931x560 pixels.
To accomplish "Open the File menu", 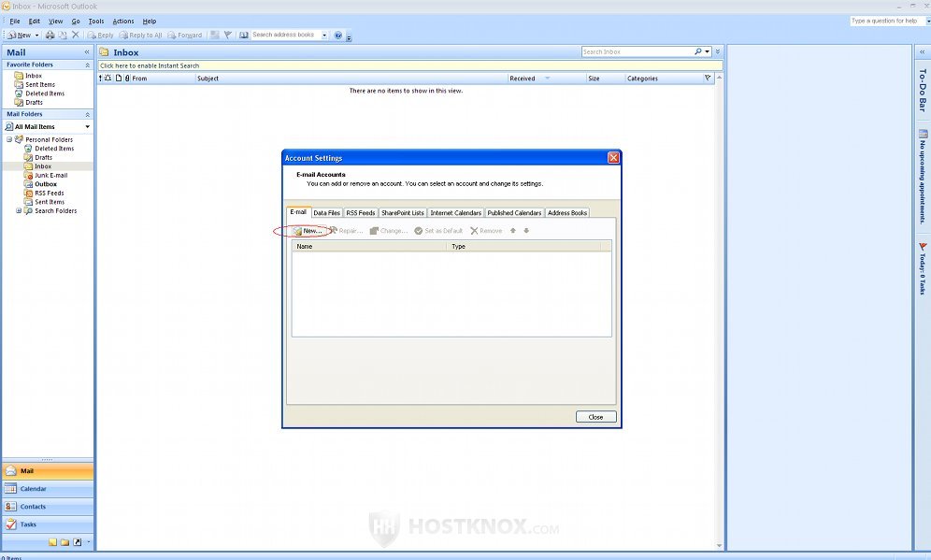I will pos(15,22).
